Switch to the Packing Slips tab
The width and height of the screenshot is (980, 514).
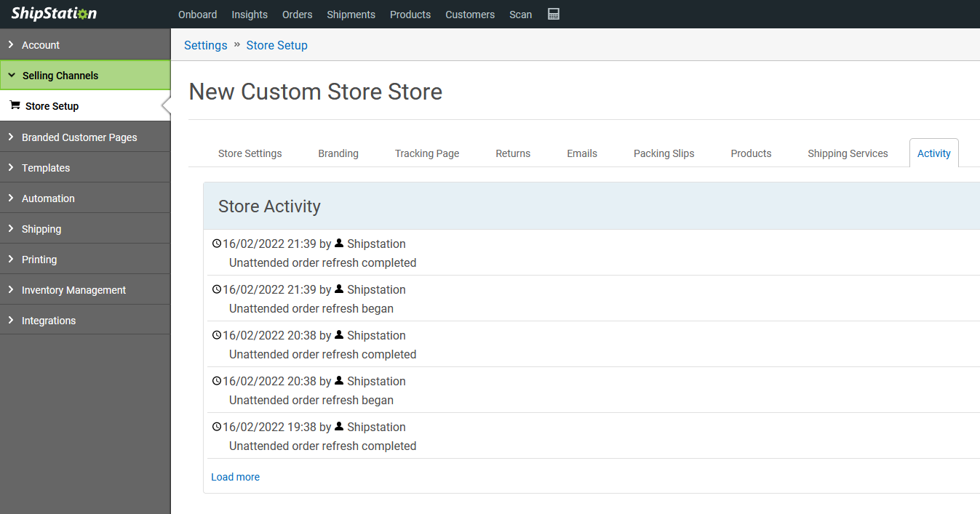[x=664, y=153]
